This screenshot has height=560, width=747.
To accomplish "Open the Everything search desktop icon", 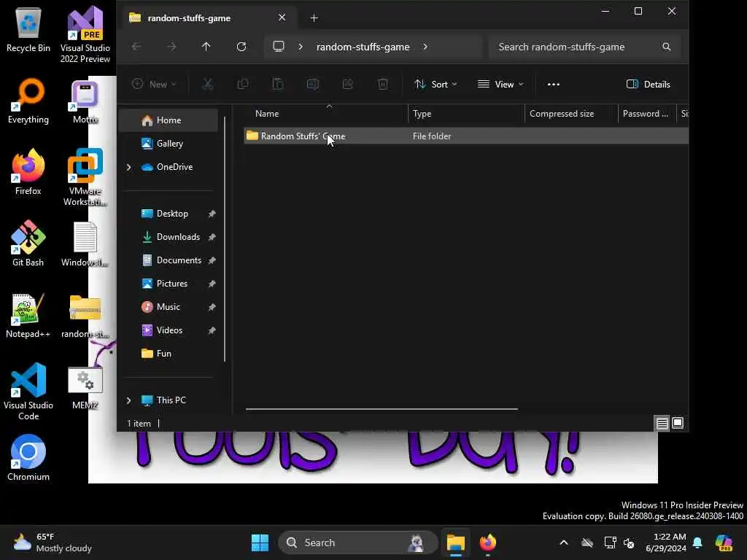I will click(28, 101).
